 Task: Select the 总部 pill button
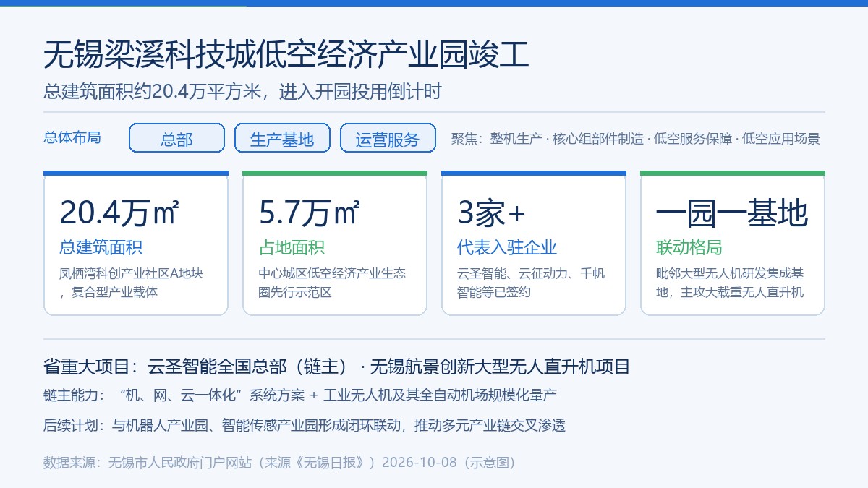point(176,138)
